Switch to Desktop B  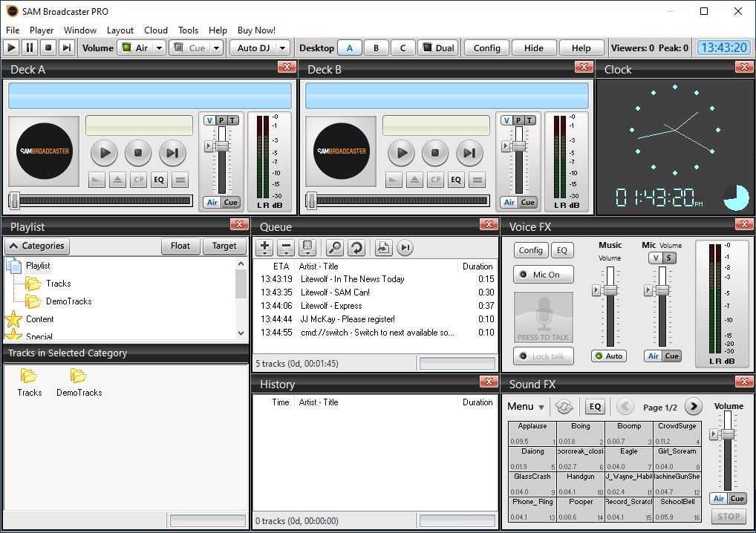(376, 48)
